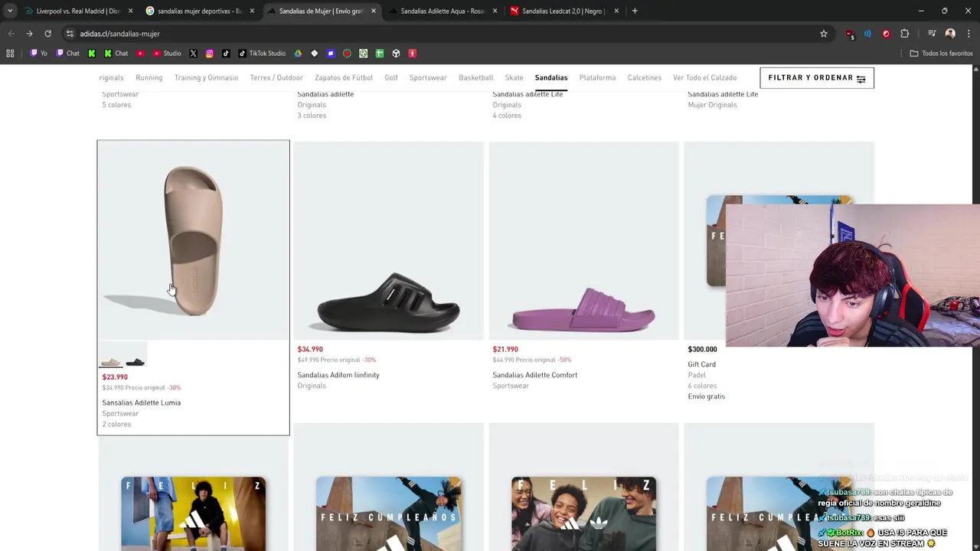Select the 'Golf' category
The image size is (980, 551).
pyautogui.click(x=391, y=77)
